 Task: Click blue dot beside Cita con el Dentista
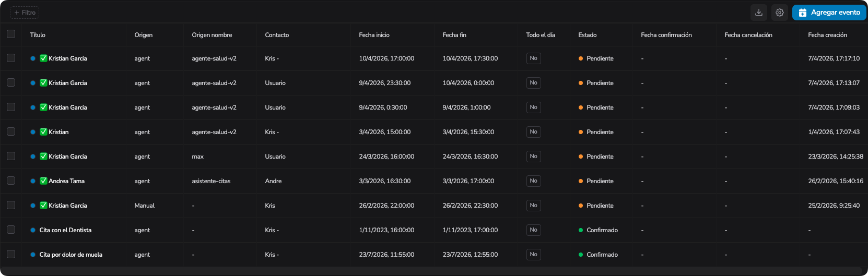tap(33, 230)
